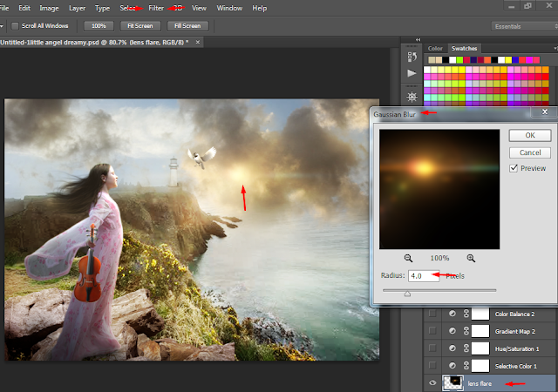Zoom out the Gaussian Blur preview

click(x=408, y=258)
